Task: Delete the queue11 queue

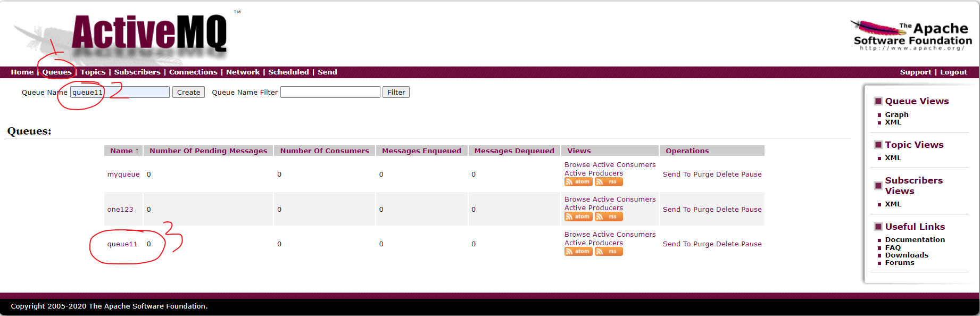Action: [727, 244]
